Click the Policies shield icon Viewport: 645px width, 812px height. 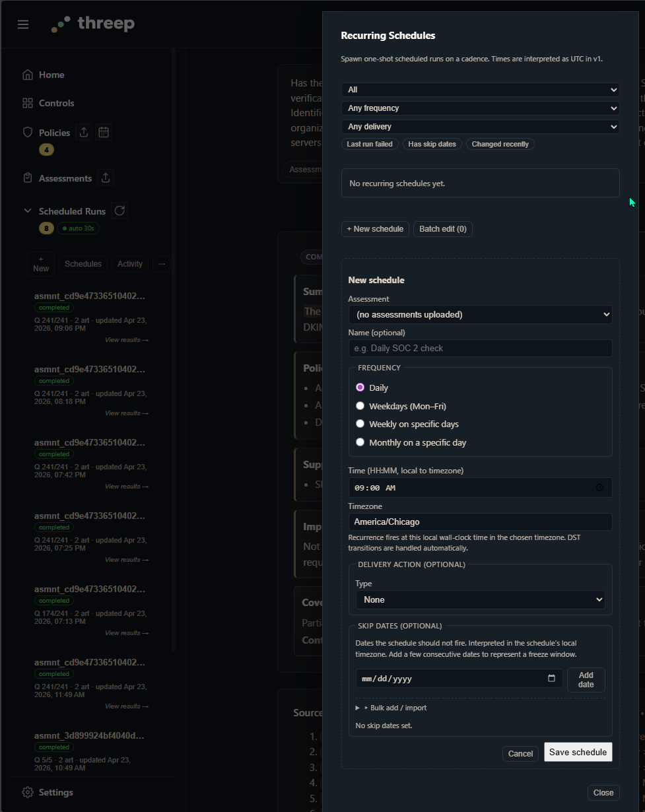pyautogui.click(x=28, y=132)
